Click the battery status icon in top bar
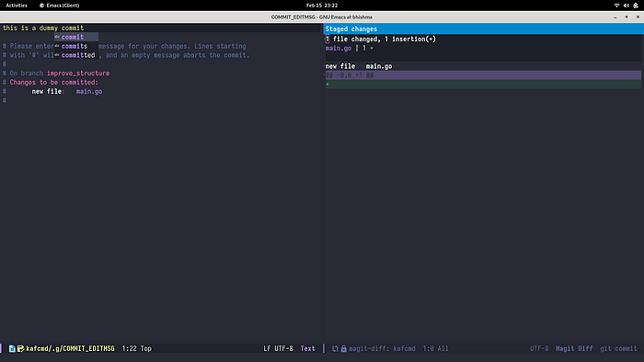The width and height of the screenshot is (644, 362). [x=636, y=6]
